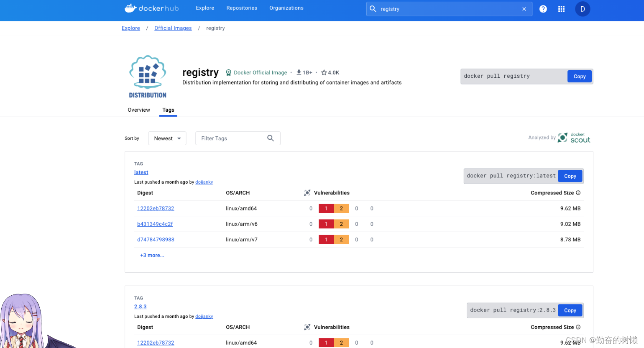This screenshot has width=644, height=348.
Task: Open digest 12202eb78732 in latest card
Action: tap(156, 208)
